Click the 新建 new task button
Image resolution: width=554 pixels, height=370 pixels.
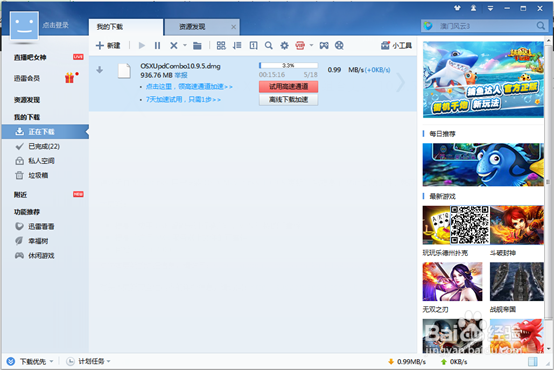pyautogui.click(x=108, y=46)
